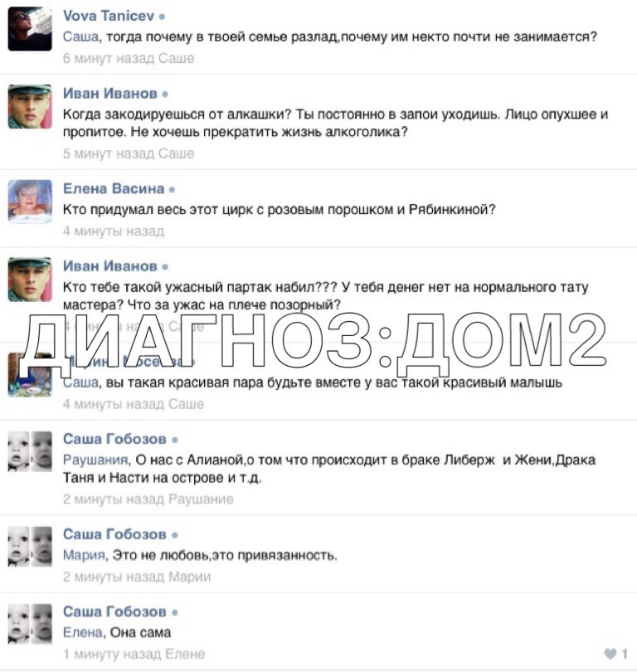Open the Vova Tanicev name link
Screen dimensions: 637x672
[x=109, y=16]
